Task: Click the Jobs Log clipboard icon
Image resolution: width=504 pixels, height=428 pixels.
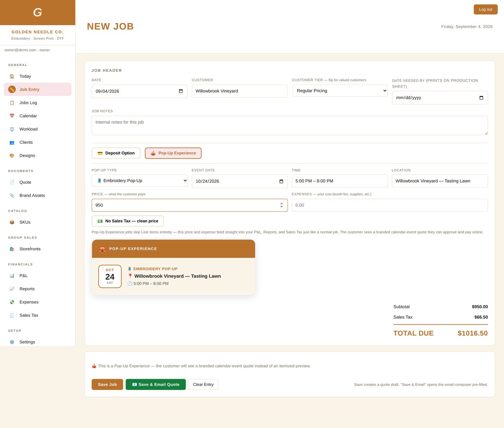Action: (x=12, y=103)
